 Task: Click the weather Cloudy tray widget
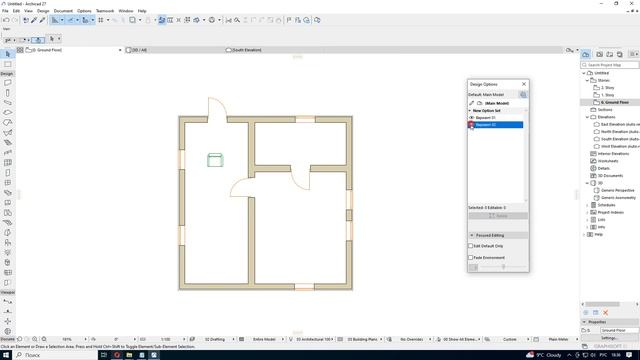544,355
